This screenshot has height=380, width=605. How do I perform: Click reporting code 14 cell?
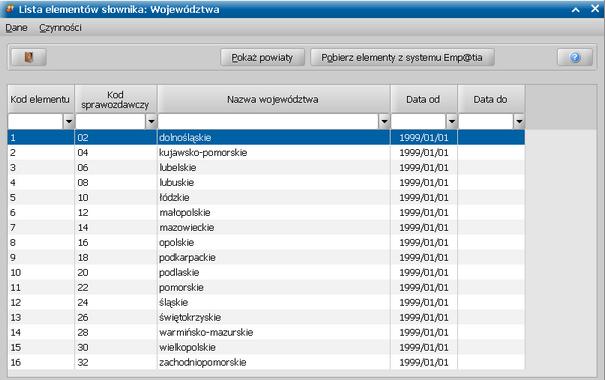pyautogui.click(x=116, y=227)
